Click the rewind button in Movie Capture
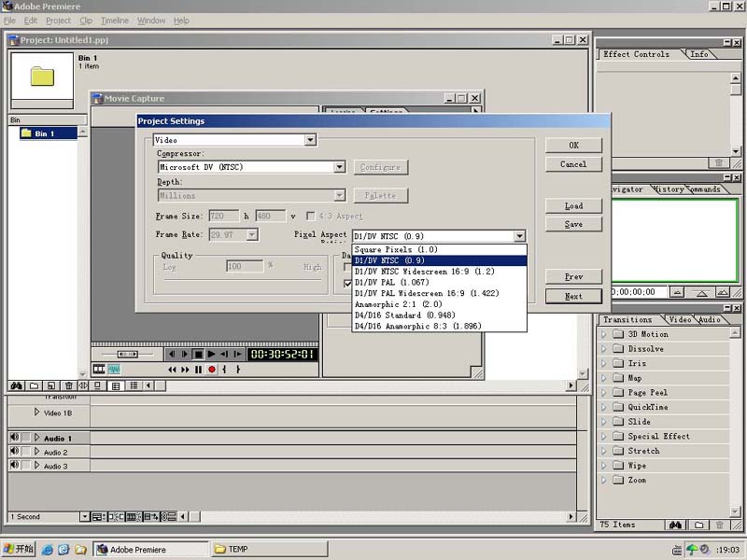The width and height of the screenshot is (747, 560). coord(172,369)
